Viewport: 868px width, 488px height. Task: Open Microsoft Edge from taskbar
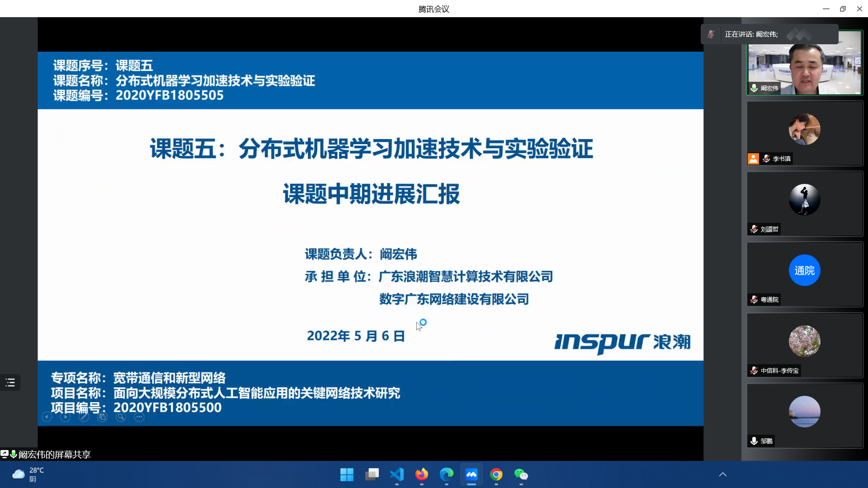446,474
